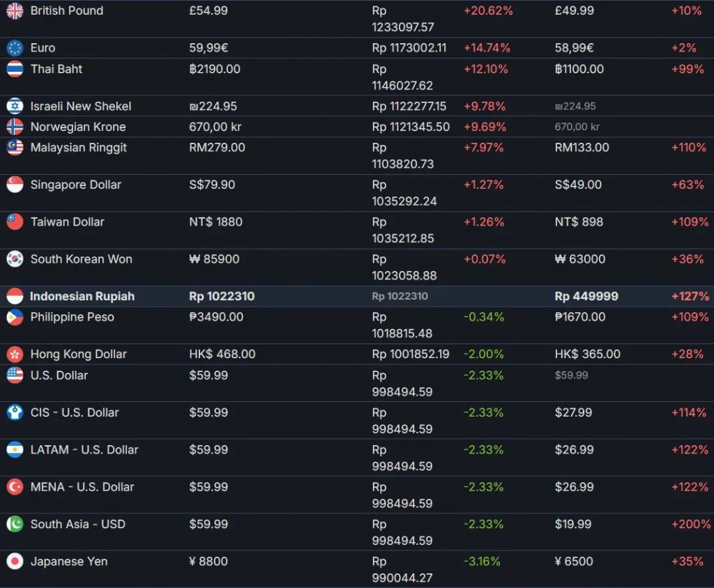Click the South Asia - USD flag icon
The image size is (714, 588).
point(15,524)
